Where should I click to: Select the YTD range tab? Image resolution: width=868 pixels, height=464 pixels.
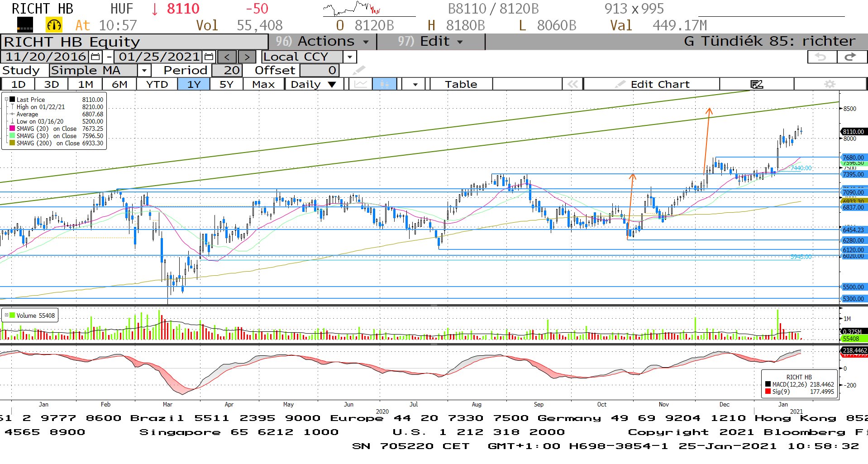[x=157, y=84]
